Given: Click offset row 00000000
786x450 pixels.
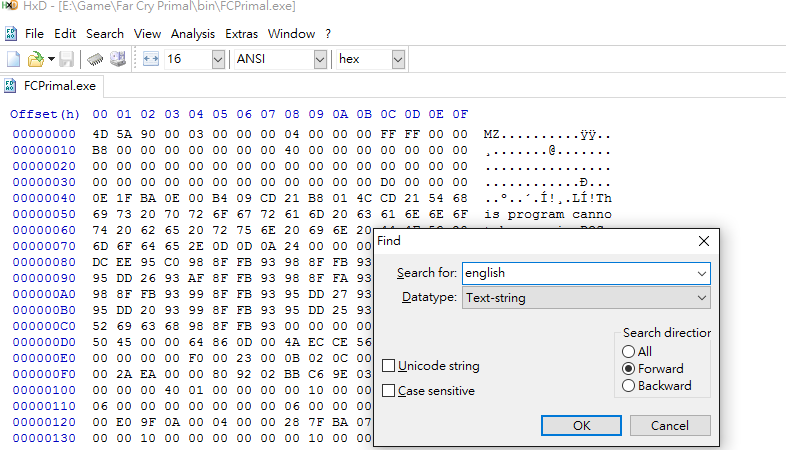Looking at the screenshot, I should 44,134.
